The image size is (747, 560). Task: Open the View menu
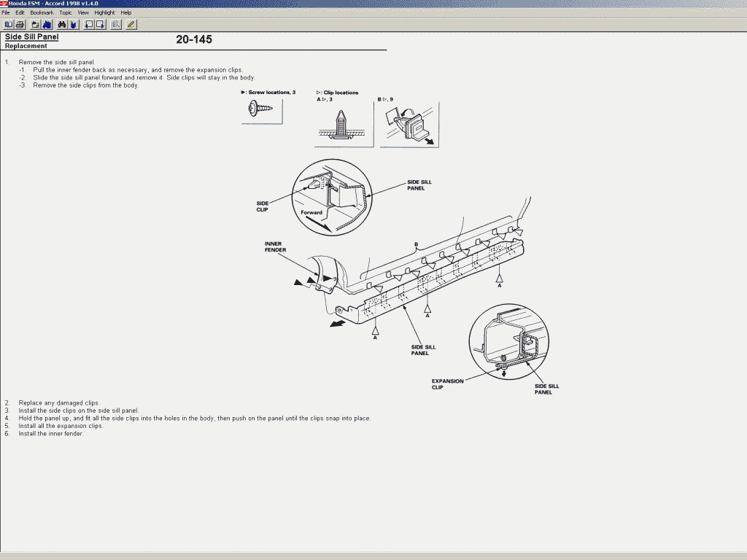click(x=83, y=12)
